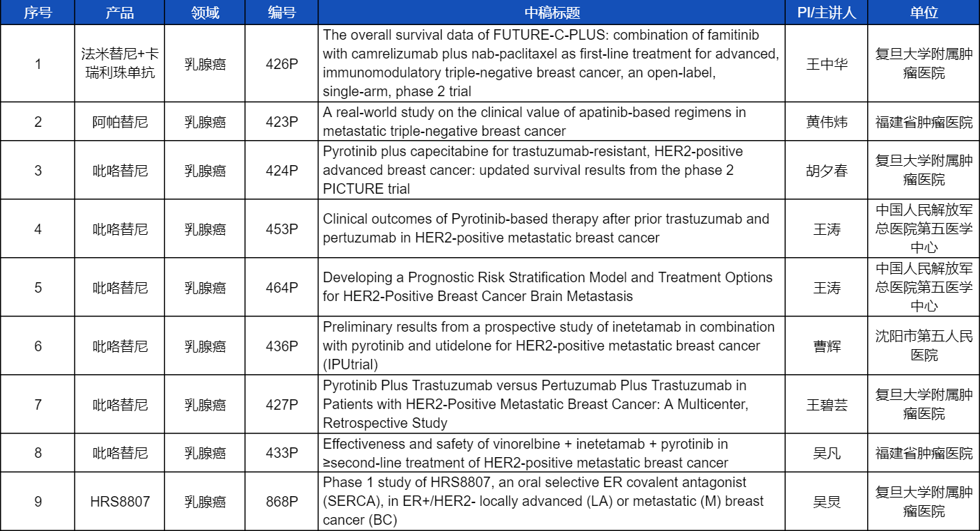Click the 464P number cell
Screen dimensions: 980x531
tap(281, 287)
